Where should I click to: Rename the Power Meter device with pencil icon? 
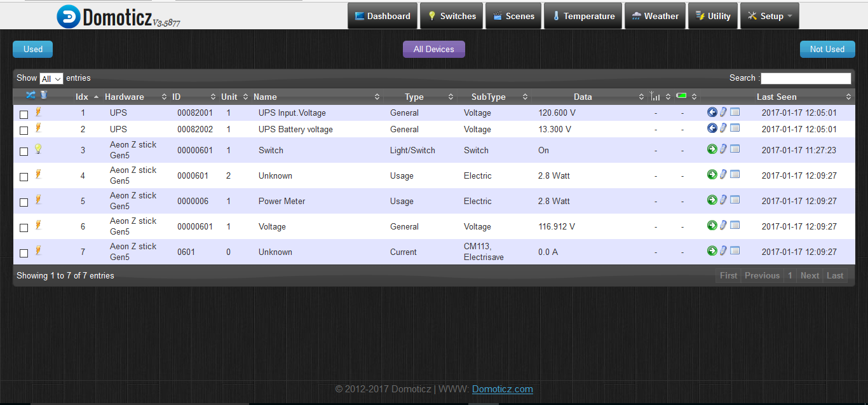(x=723, y=199)
